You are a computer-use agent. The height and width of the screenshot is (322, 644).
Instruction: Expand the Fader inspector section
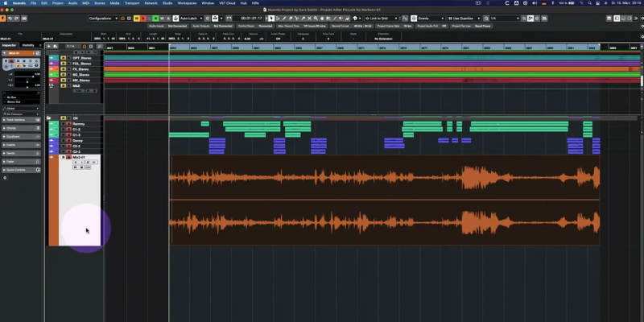tap(22, 162)
